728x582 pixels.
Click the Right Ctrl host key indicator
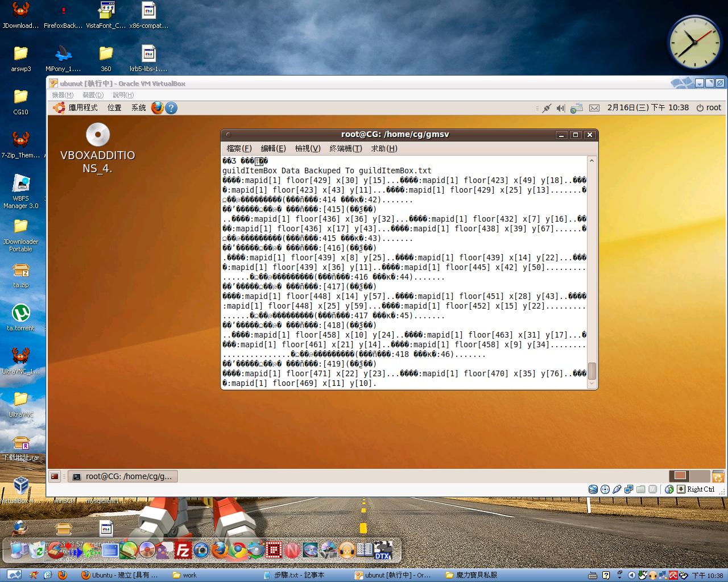[x=700, y=489]
